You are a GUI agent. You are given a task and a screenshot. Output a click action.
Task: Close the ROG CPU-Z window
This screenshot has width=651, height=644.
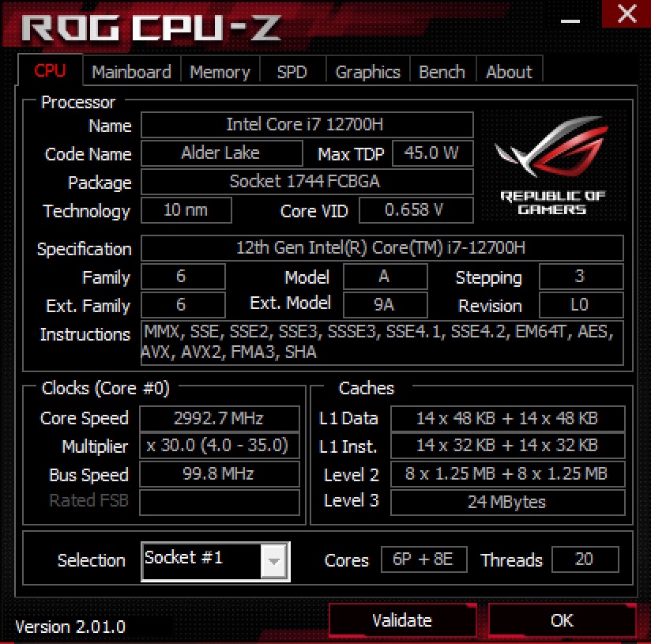[x=626, y=13]
